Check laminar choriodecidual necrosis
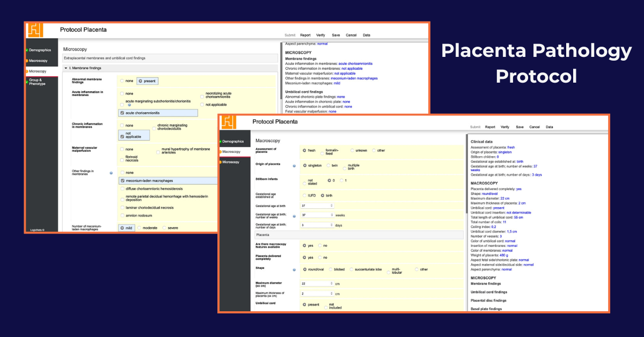644x337 pixels. pyautogui.click(x=123, y=207)
